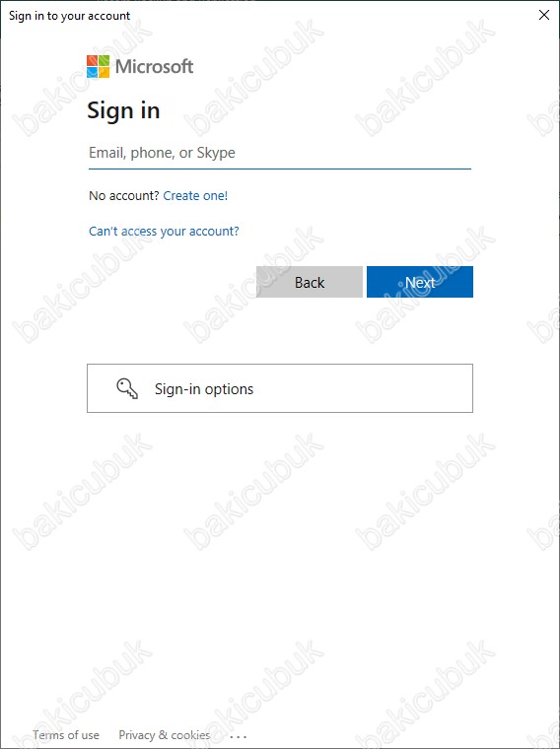This screenshot has width=560, height=749.
Task: Open the Privacy & cookies link
Action: click(x=165, y=735)
